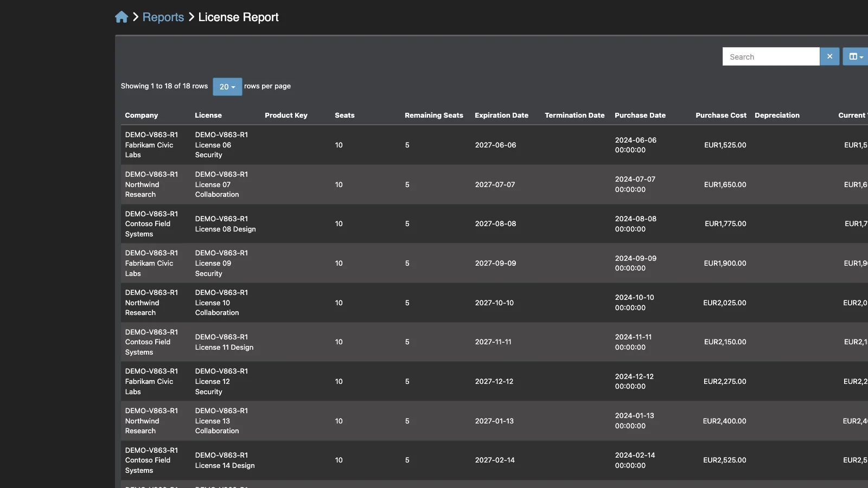Click expiration date 2027-09-09

[x=495, y=264]
